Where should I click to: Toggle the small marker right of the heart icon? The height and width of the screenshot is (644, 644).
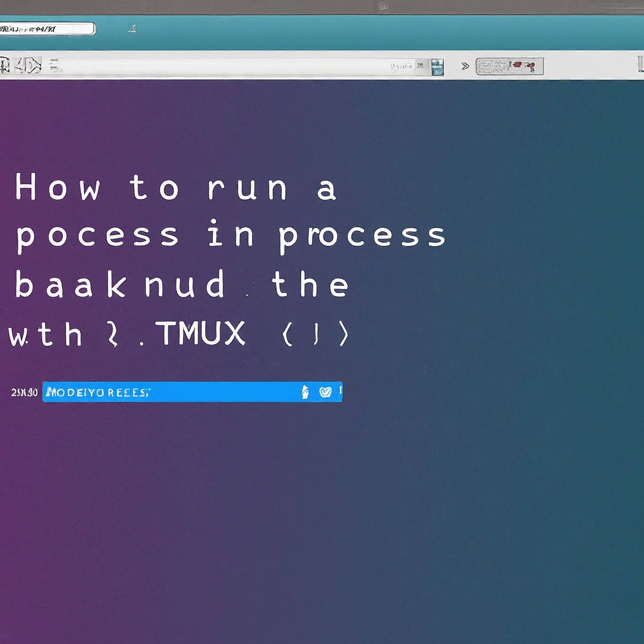(340, 391)
